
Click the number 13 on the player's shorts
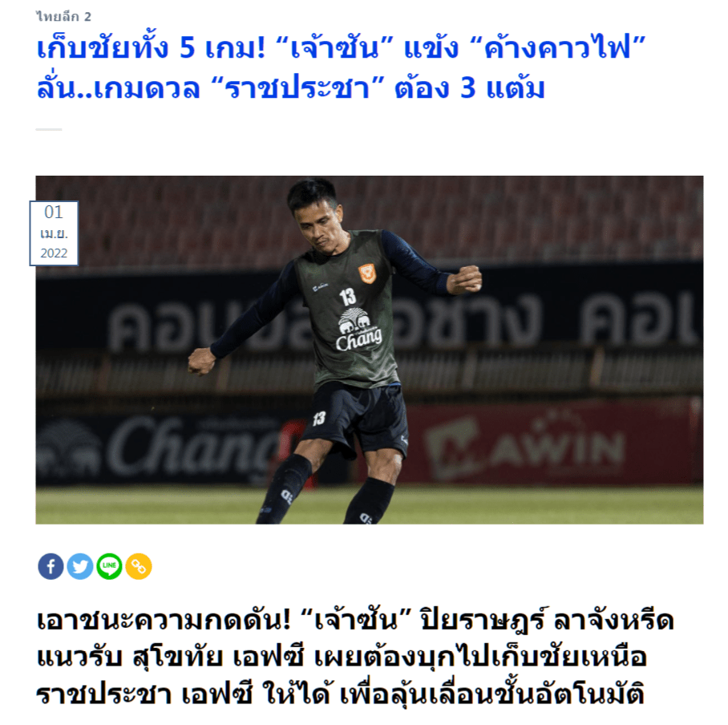click(318, 419)
